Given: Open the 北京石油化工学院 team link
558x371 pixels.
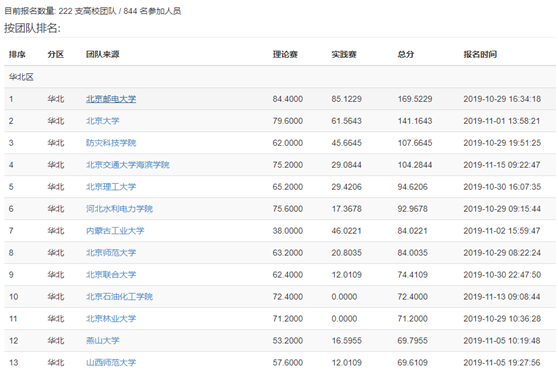Looking at the screenshot, I should click(x=119, y=297).
